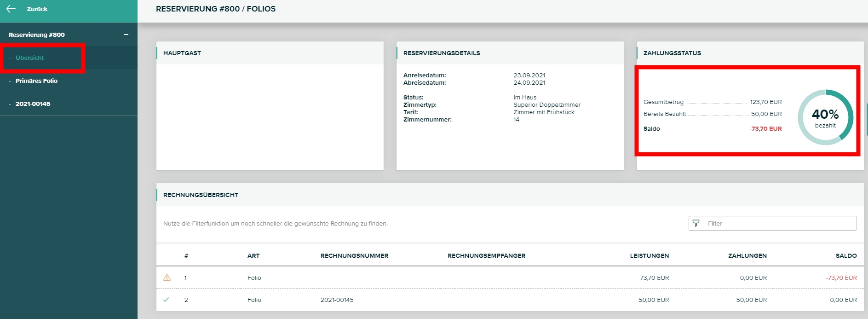Click the 40% bezahlt progress ring
Image resolution: width=868 pixels, height=319 pixels.
tap(825, 117)
